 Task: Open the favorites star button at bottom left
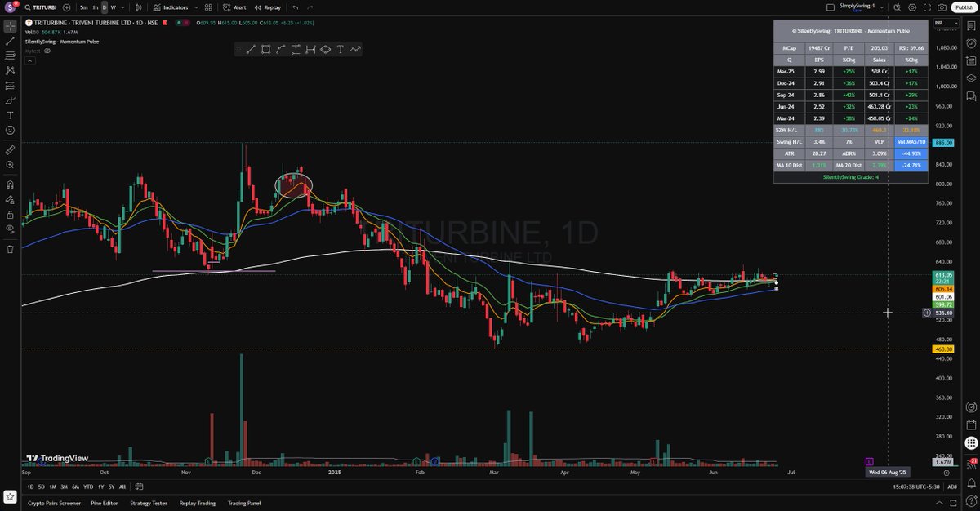[10, 495]
